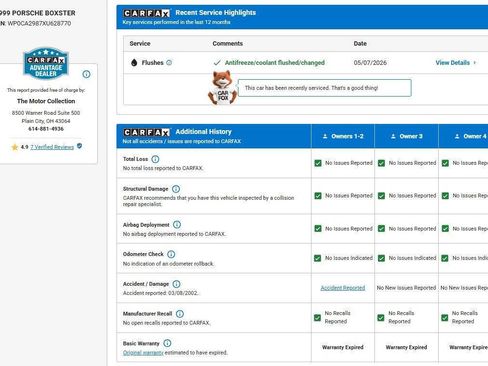
Task: Open info icon next to Flushes
Action: tap(169, 62)
